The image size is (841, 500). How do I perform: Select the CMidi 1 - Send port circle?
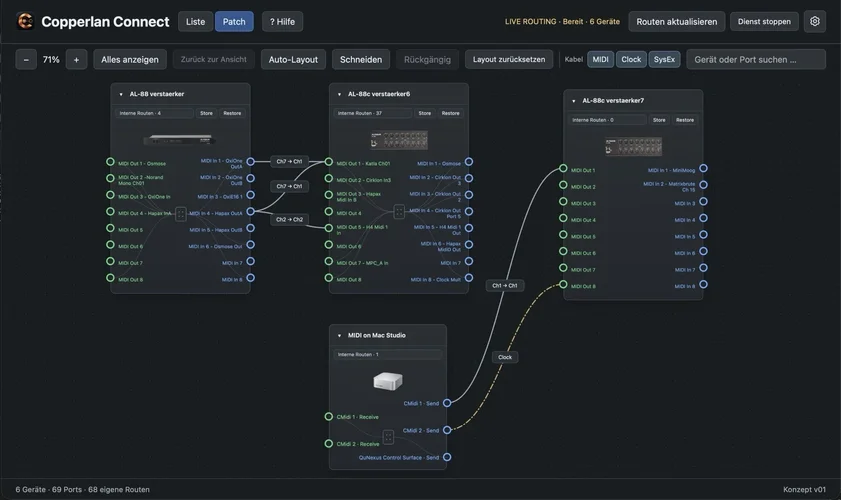tap(447, 403)
